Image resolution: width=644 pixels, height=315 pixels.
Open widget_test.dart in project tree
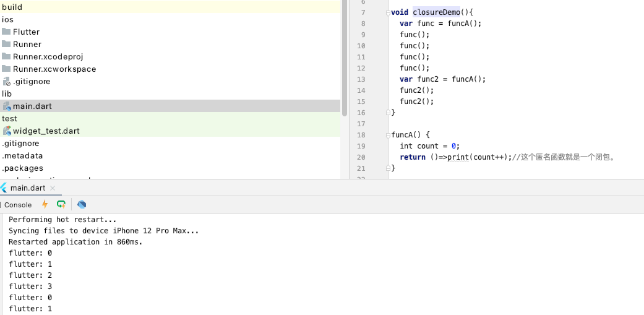170,131
